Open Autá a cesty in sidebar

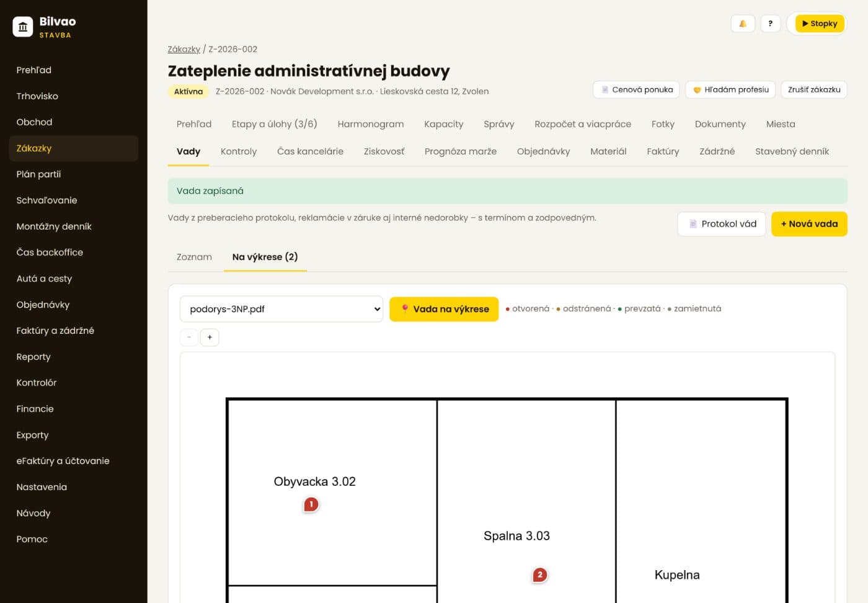pyautogui.click(x=73, y=279)
